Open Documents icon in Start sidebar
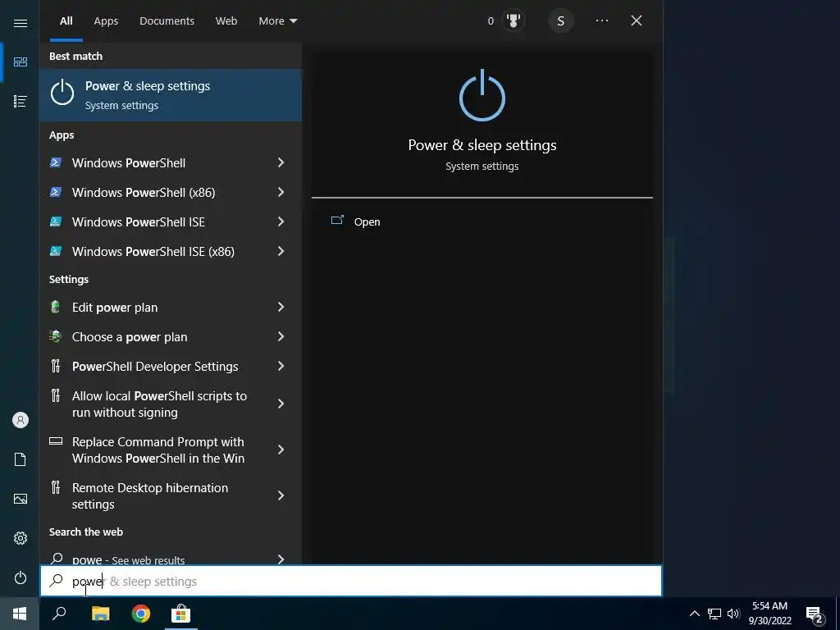 [21, 459]
